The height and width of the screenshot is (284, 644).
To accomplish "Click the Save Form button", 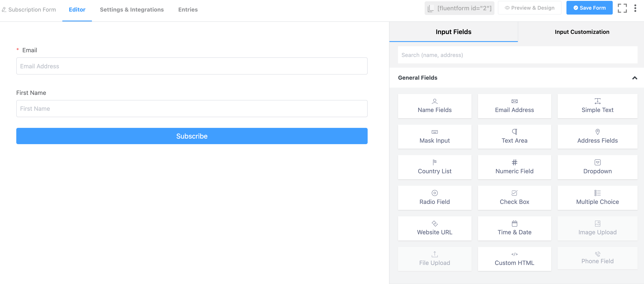I will pos(589,8).
